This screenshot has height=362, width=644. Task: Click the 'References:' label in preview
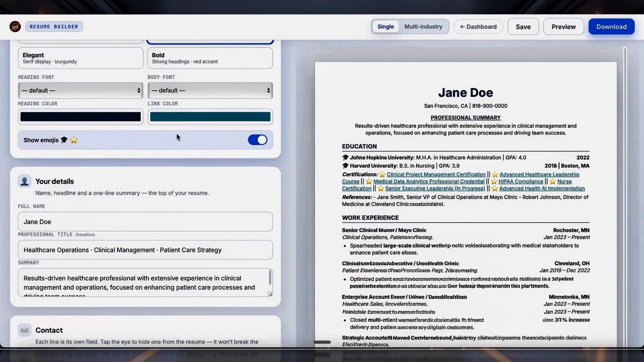click(357, 197)
